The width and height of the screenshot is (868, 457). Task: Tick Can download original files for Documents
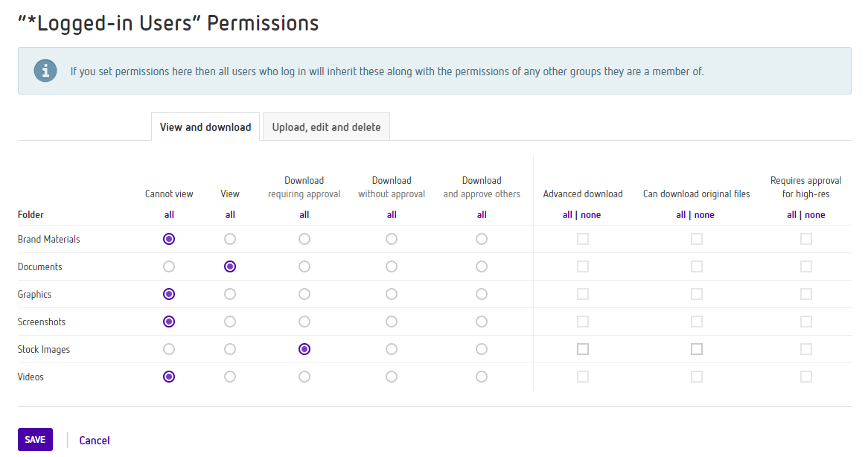pyautogui.click(x=696, y=266)
